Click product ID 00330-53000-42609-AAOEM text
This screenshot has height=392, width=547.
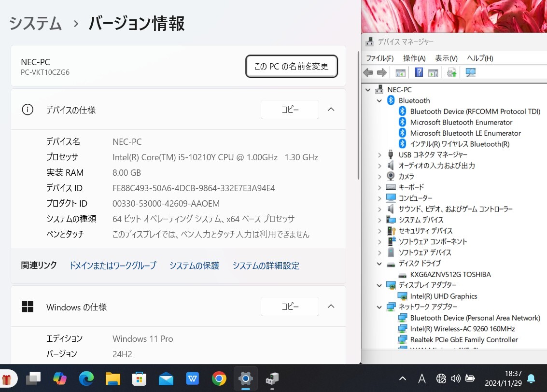pyautogui.click(x=166, y=203)
